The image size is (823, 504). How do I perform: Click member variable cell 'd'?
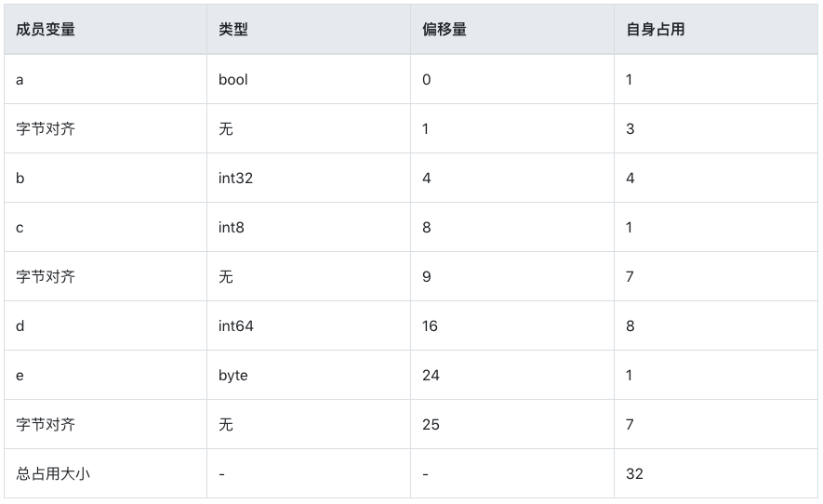[20, 326]
